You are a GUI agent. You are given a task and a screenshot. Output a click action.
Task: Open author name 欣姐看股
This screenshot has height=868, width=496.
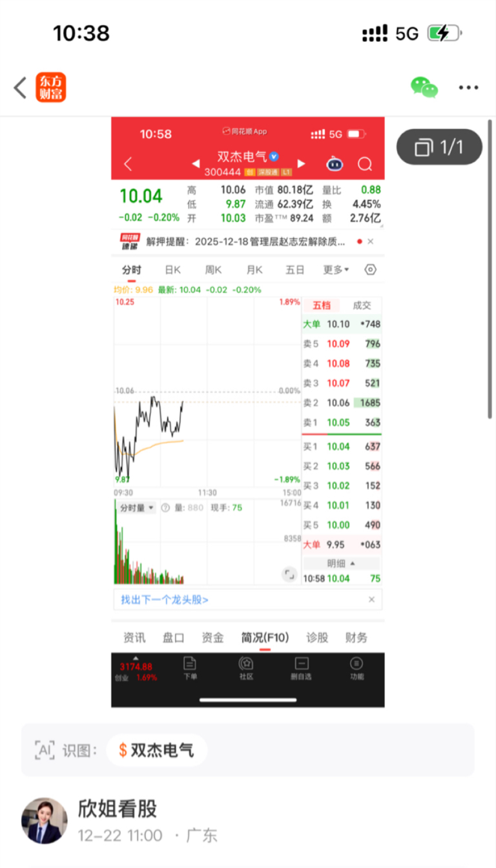click(118, 808)
